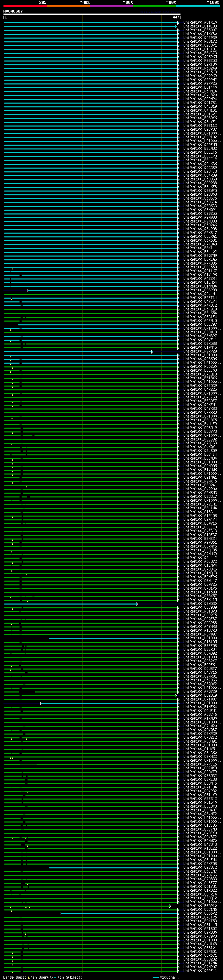Viewport: 223px width, 980px height.
Task: Click the green arrowhead of the UniRef100_B8ZQE9 bar
Action: tap(176, 696)
